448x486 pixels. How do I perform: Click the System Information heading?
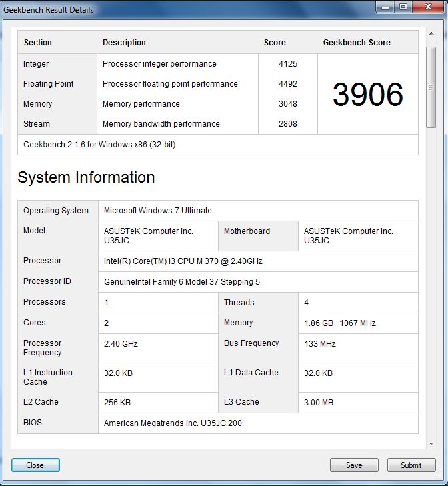[86, 177]
